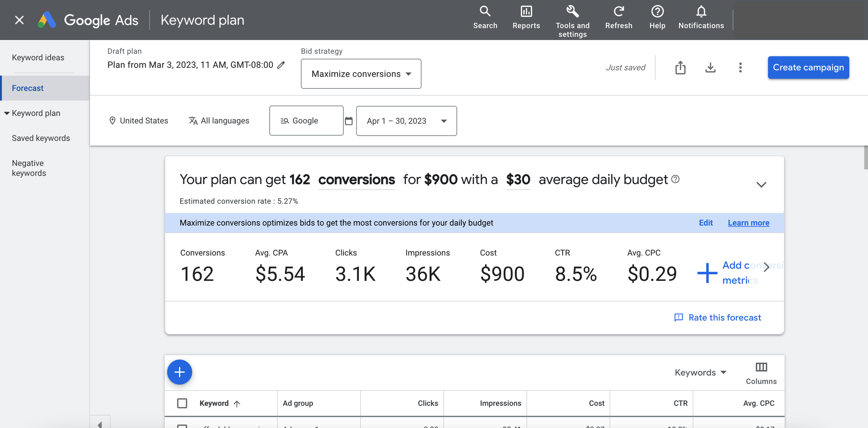
Task: Collapse the forecast summary card chevron
Action: pyautogui.click(x=761, y=185)
